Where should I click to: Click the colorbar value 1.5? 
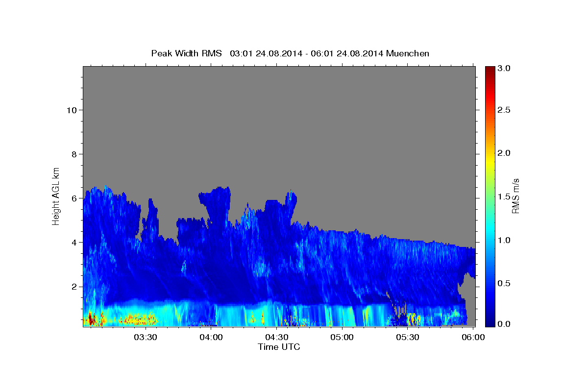click(x=503, y=196)
